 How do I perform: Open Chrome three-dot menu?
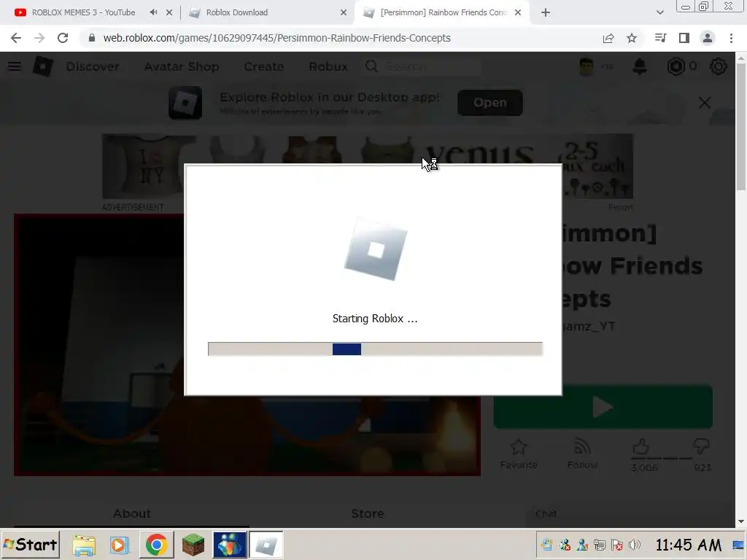point(731,38)
